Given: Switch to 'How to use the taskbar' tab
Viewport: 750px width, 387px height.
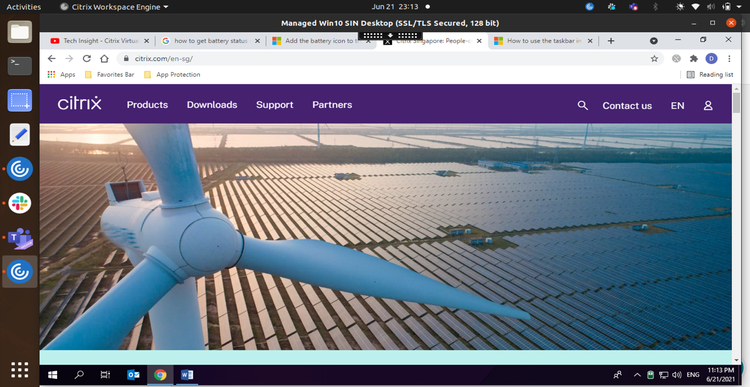Looking at the screenshot, I should coord(543,41).
